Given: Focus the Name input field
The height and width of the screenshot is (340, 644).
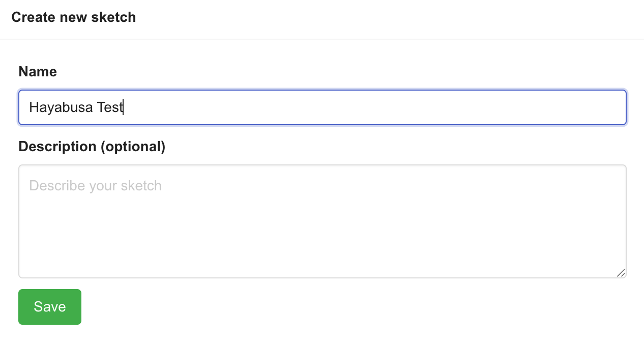Looking at the screenshot, I should 322,107.
